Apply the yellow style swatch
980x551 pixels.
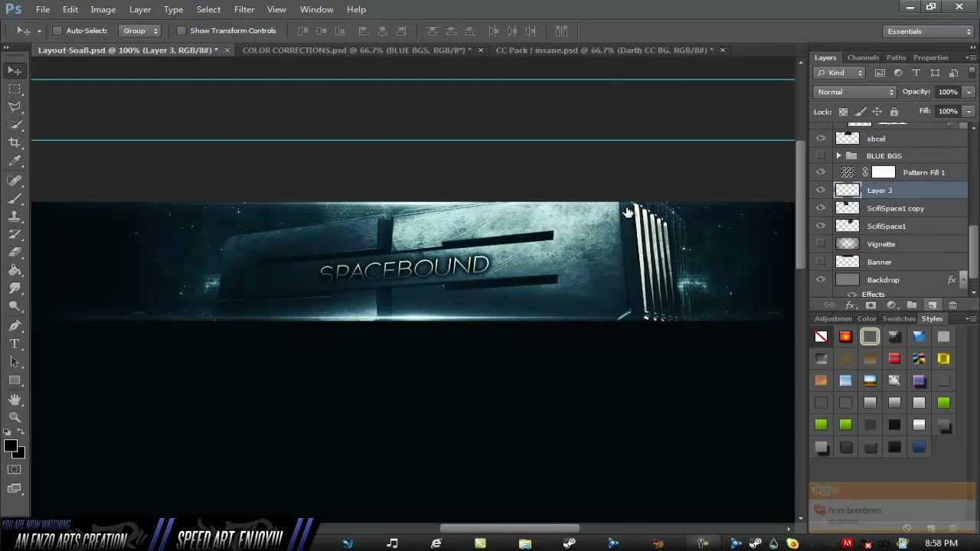(943, 358)
